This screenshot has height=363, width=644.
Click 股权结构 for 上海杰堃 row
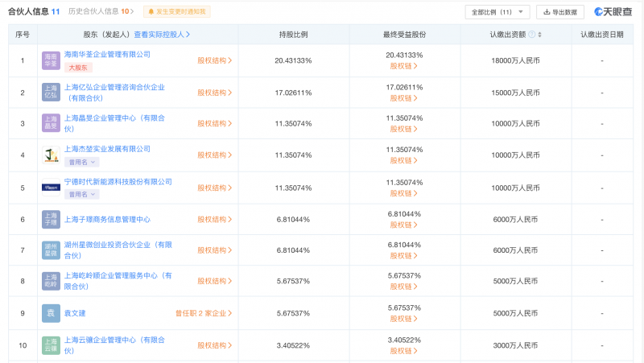pos(214,155)
